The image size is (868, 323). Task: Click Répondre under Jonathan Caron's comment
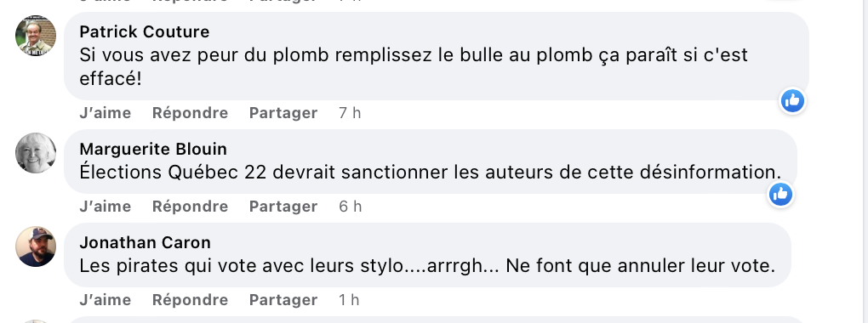click(x=190, y=300)
